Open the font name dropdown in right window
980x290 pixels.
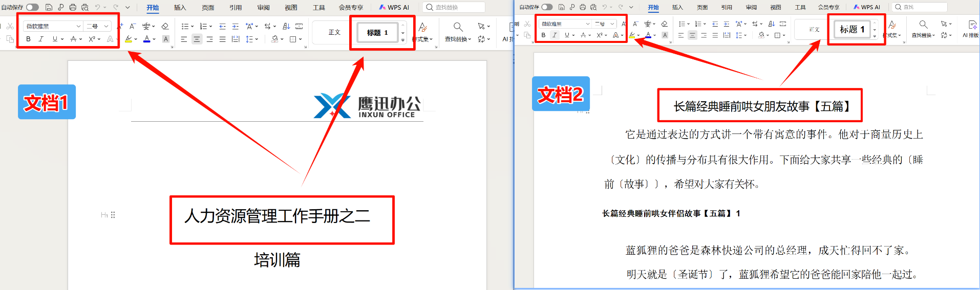pyautogui.click(x=588, y=24)
